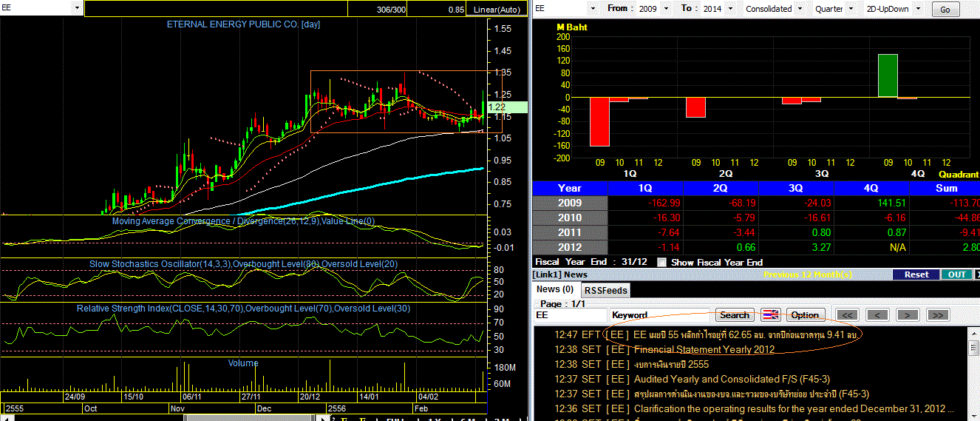Click the OUT button
The image size is (980, 421).
coord(956,275)
